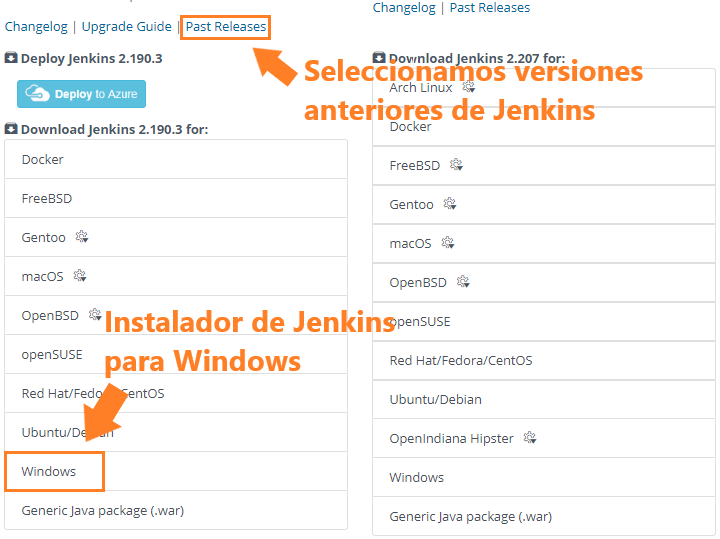Image resolution: width=720 pixels, height=539 pixels.
Task: Open the Changelog link above Deploy Jenkins 2.190.3
Action: point(35,27)
